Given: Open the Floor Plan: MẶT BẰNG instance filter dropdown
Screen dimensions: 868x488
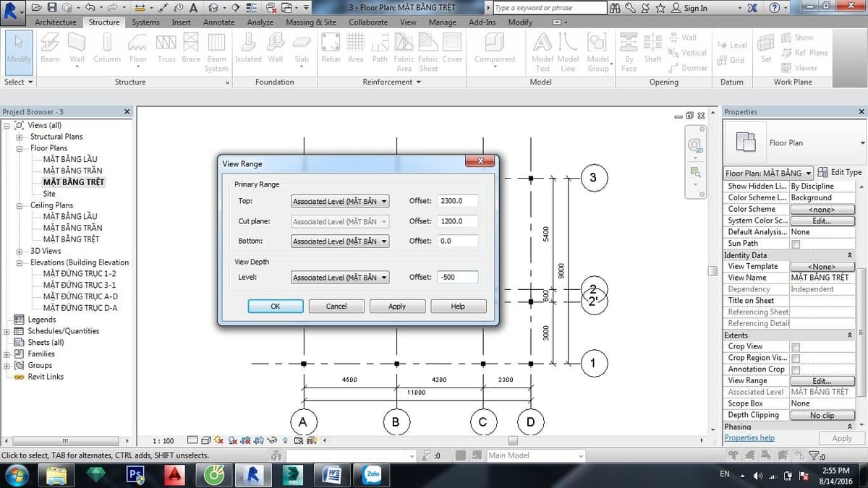Looking at the screenshot, I should (769, 173).
